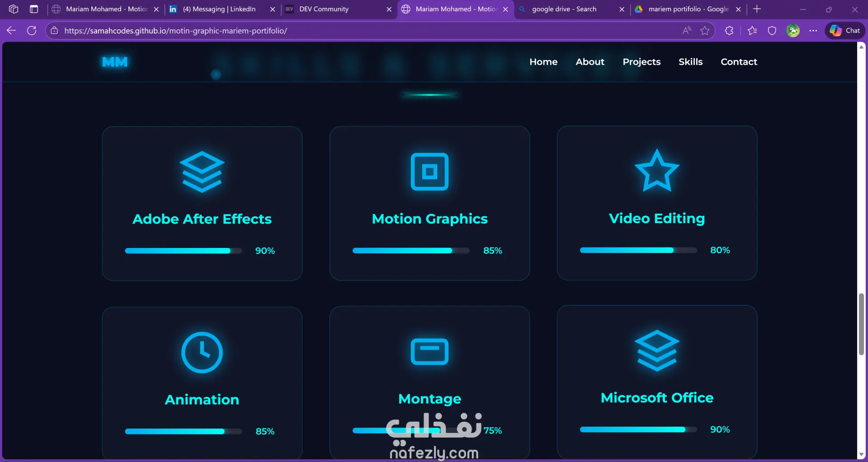Click the page vertical scrollbar thumb
Screen dimensions: 868x462
861,324
